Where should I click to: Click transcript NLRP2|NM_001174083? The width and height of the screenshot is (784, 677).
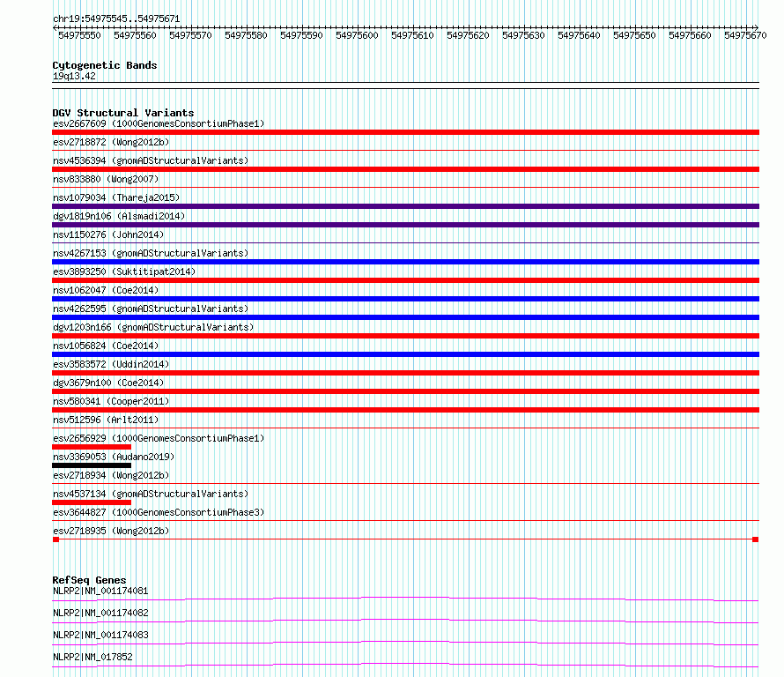(100, 635)
